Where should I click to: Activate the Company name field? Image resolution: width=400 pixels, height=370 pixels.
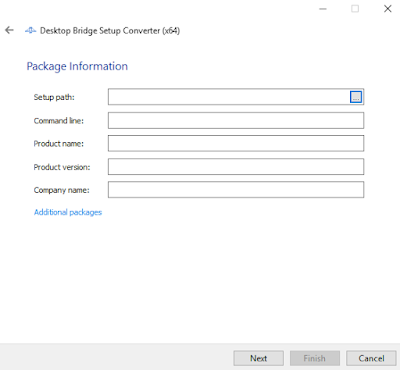[x=236, y=190]
